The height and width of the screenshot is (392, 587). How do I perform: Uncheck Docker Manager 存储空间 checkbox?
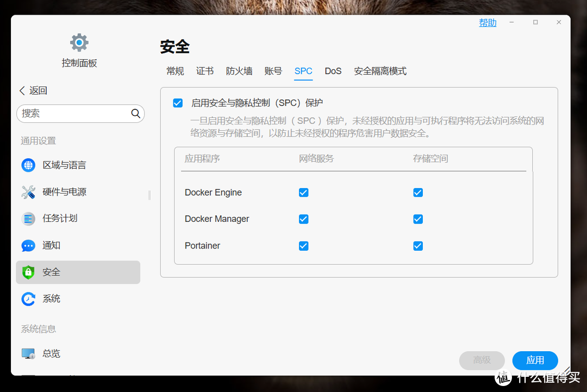pos(417,219)
